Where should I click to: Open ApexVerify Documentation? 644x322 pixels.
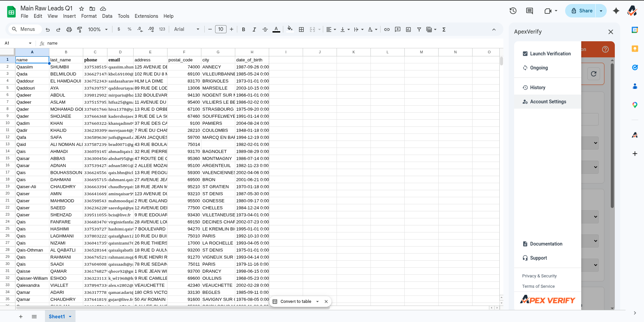(546, 244)
